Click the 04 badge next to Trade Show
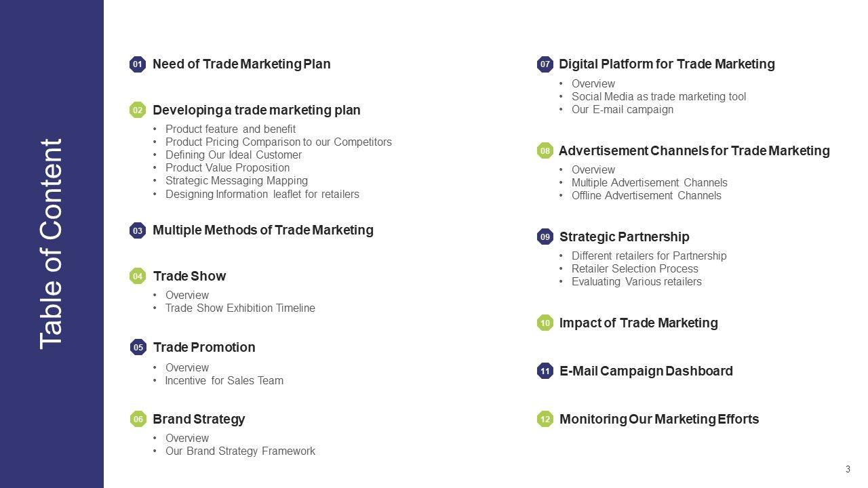 138,276
